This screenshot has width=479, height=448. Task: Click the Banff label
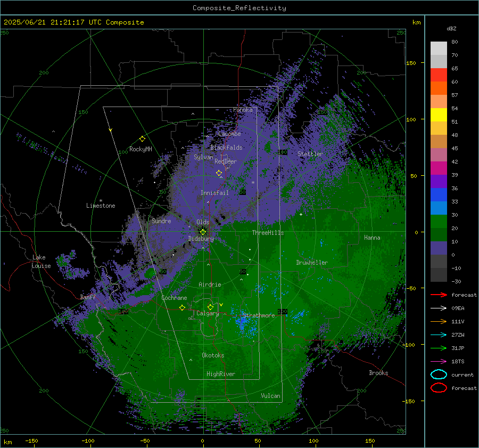tap(88, 297)
